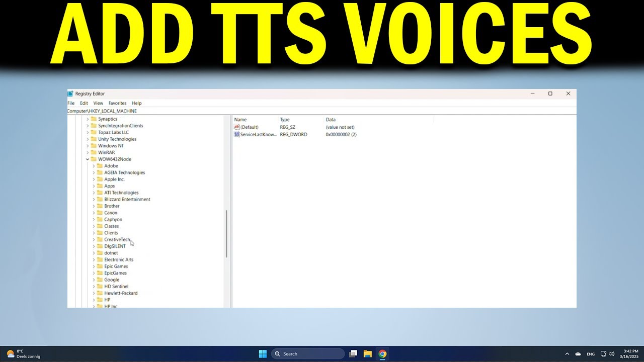Viewport: 644px width, 362px height.
Task: Select the DIgSILENT key
Action: [x=115, y=246]
